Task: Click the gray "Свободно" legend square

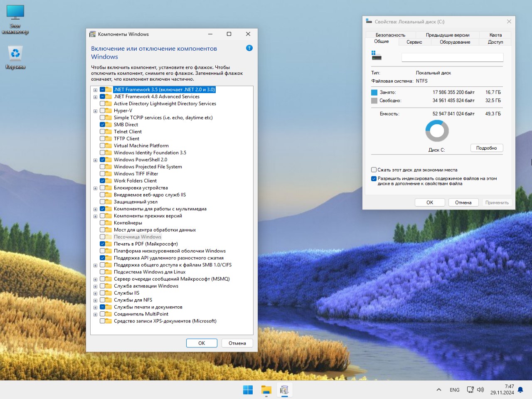Action: (374, 101)
